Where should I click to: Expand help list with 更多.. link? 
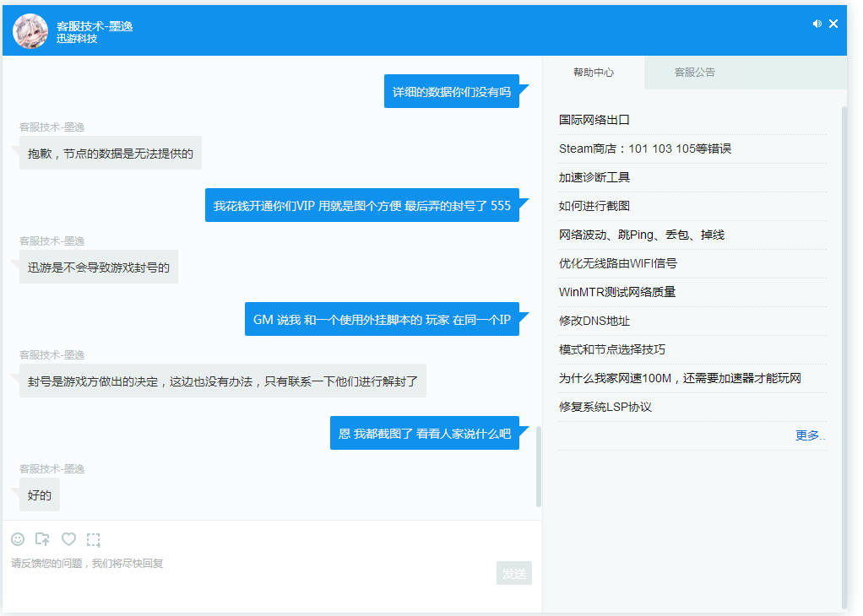tap(810, 435)
